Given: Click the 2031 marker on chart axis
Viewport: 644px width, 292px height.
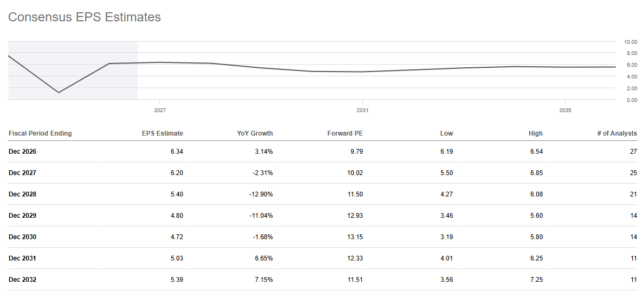Looking at the screenshot, I should click(x=362, y=111).
